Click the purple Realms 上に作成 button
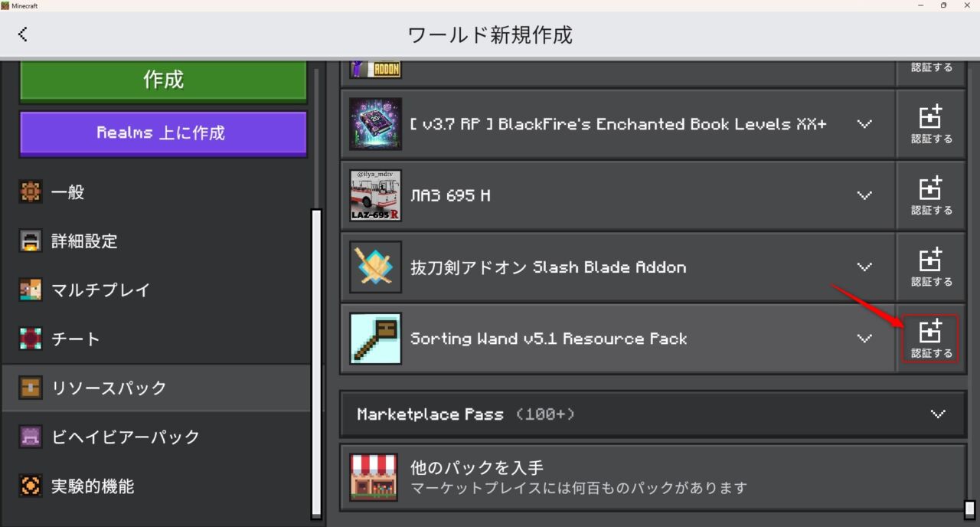Image resolution: width=980 pixels, height=527 pixels. [x=163, y=133]
